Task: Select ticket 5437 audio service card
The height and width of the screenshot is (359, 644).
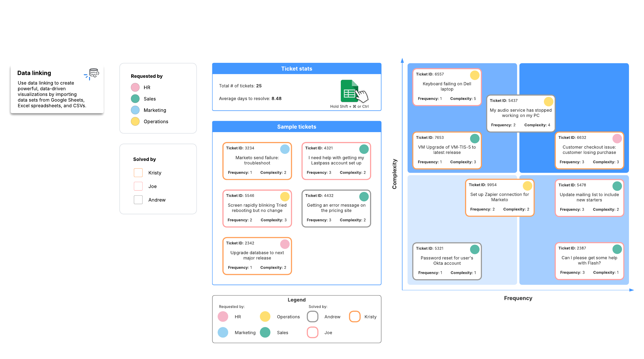Action: (x=521, y=113)
